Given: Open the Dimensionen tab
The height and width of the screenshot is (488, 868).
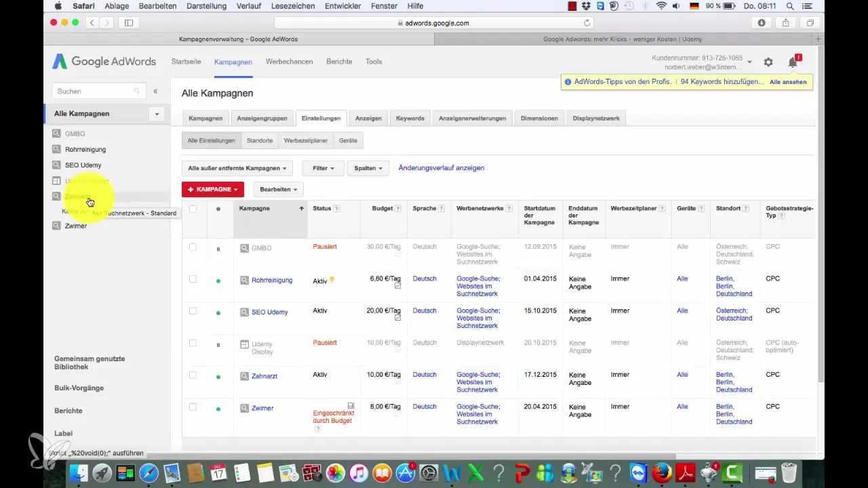Looking at the screenshot, I should coord(539,118).
